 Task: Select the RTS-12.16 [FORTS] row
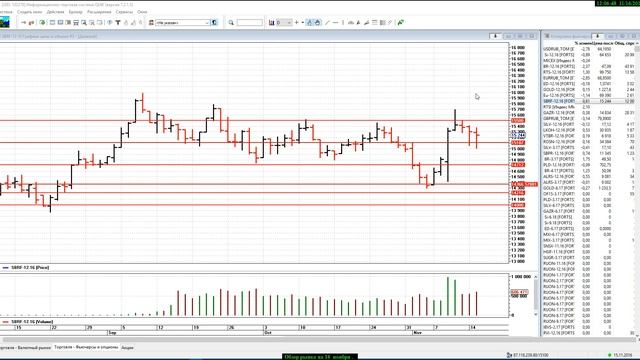pos(589,72)
